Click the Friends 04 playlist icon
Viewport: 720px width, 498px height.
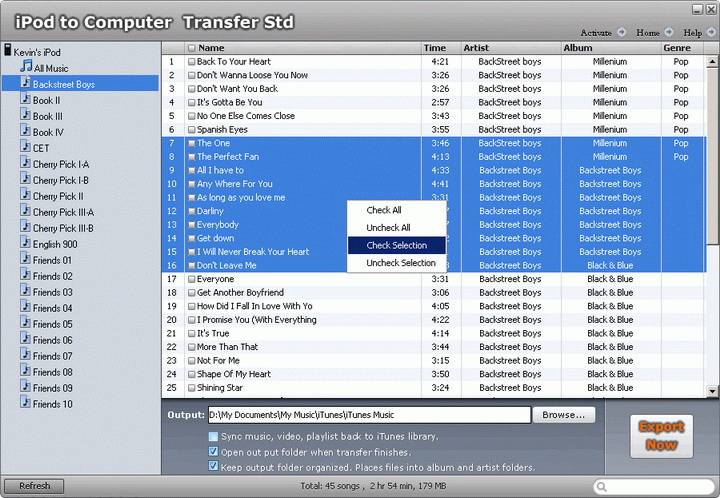[x=26, y=307]
